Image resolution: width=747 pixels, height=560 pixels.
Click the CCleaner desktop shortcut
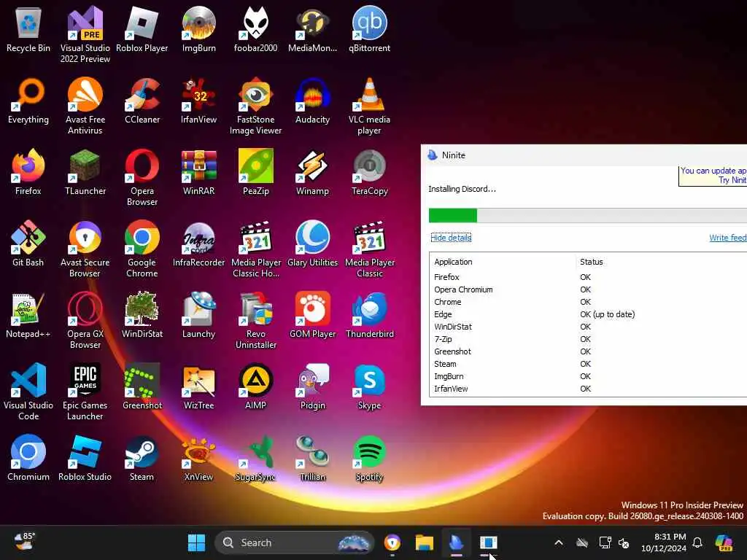(142, 101)
